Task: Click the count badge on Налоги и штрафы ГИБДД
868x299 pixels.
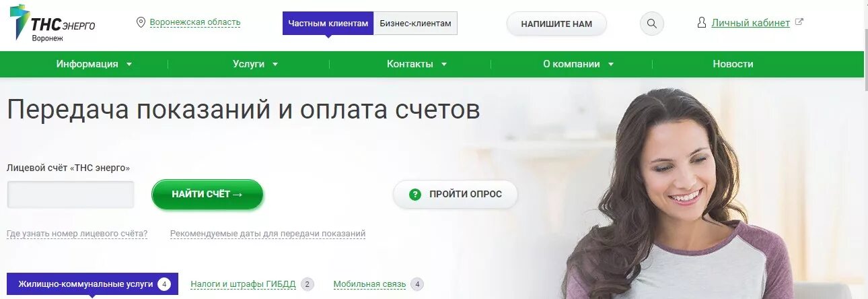Action: [308, 284]
